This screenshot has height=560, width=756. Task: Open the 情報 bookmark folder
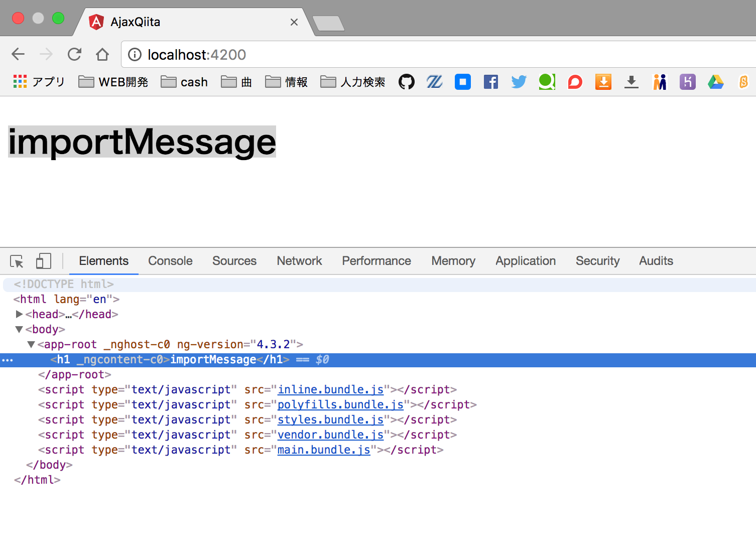click(286, 82)
